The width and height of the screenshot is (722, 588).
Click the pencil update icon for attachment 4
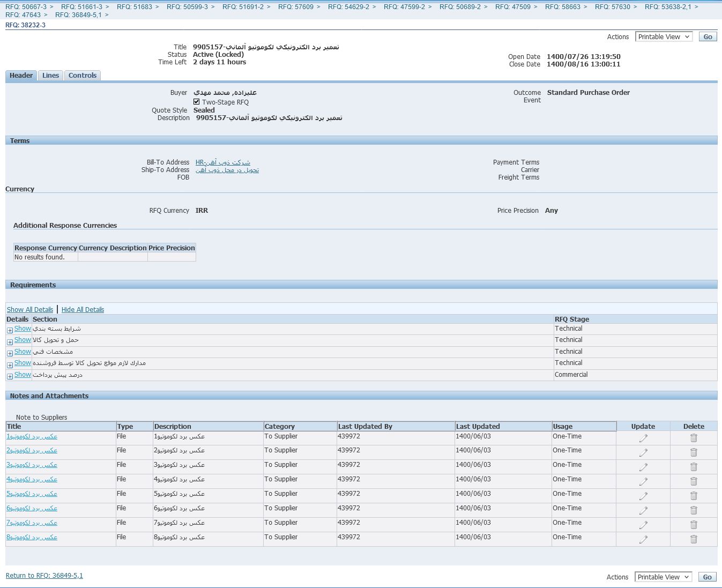(x=643, y=481)
